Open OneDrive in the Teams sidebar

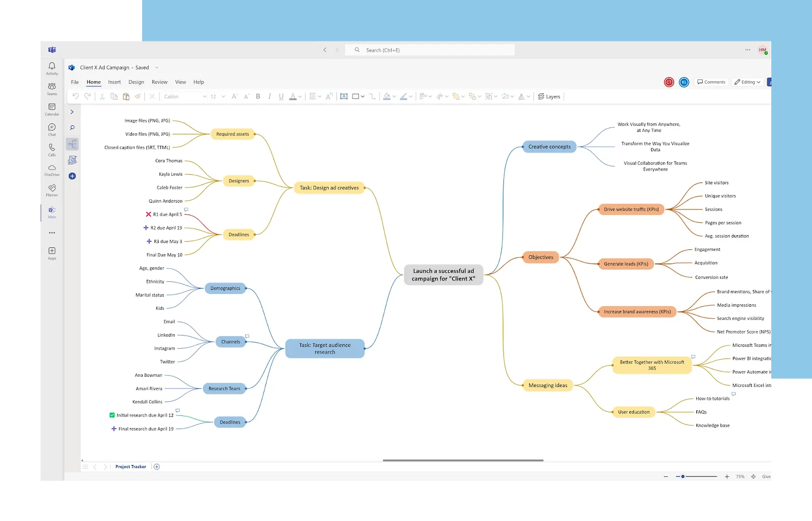pos(52,170)
